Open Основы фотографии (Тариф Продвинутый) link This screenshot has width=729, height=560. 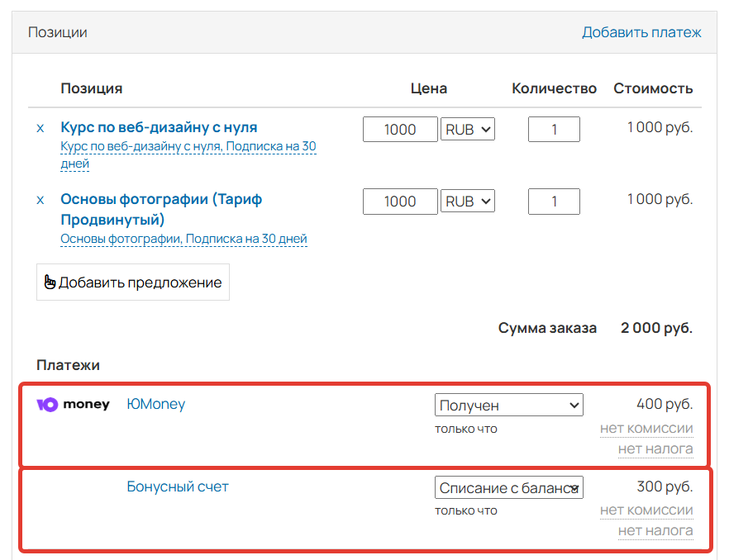[161, 209]
